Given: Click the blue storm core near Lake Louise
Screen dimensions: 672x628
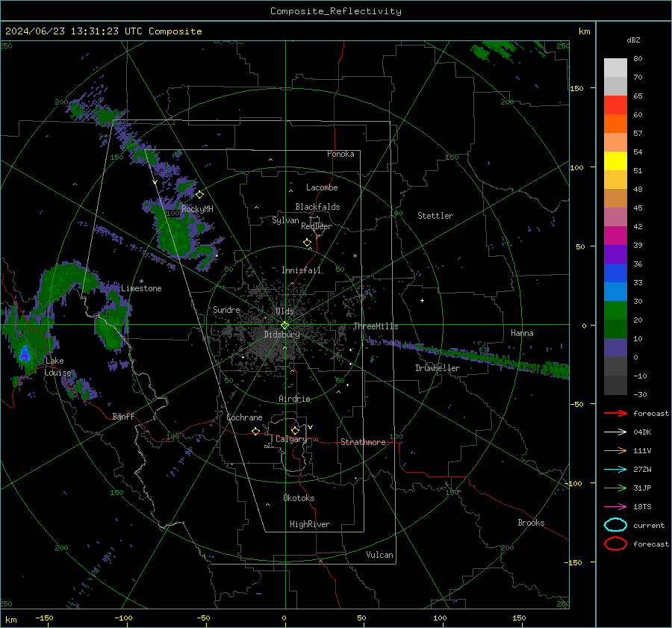Looking at the screenshot, I should tap(25, 354).
